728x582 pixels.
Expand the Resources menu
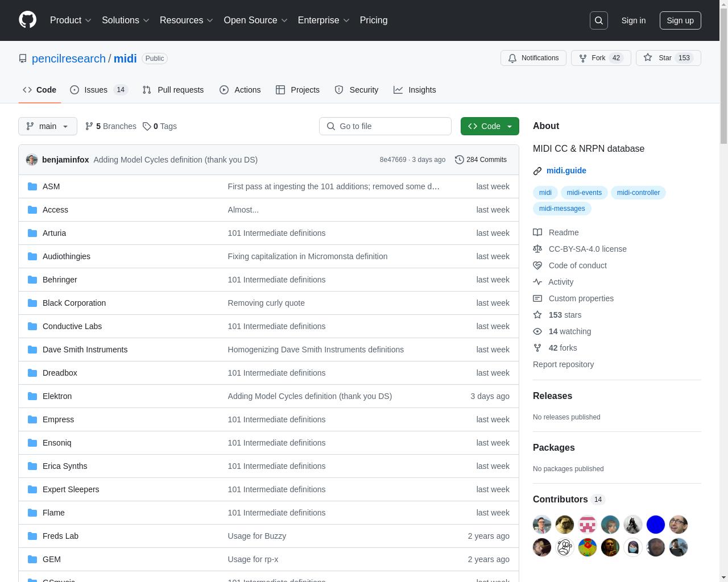pyautogui.click(x=187, y=20)
